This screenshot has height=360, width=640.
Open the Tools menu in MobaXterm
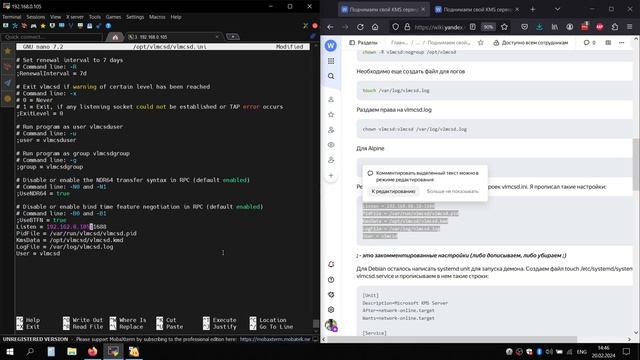[95, 17]
